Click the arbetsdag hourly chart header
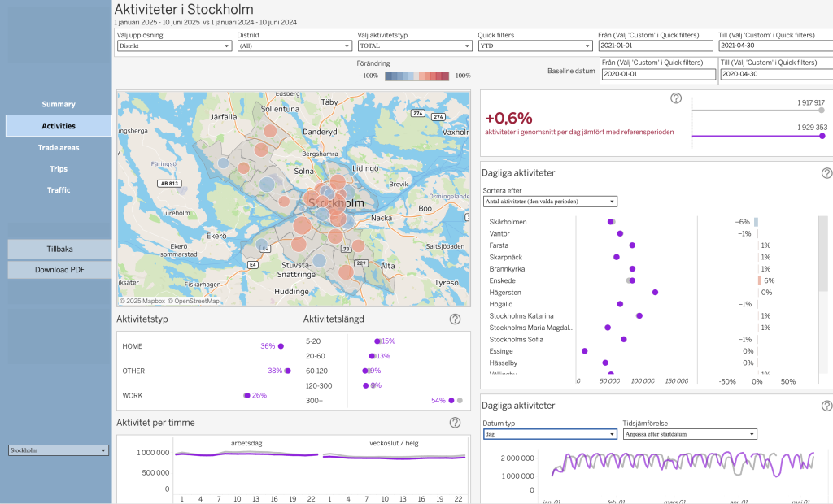This screenshot has width=833, height=504. tap(246, 444)
